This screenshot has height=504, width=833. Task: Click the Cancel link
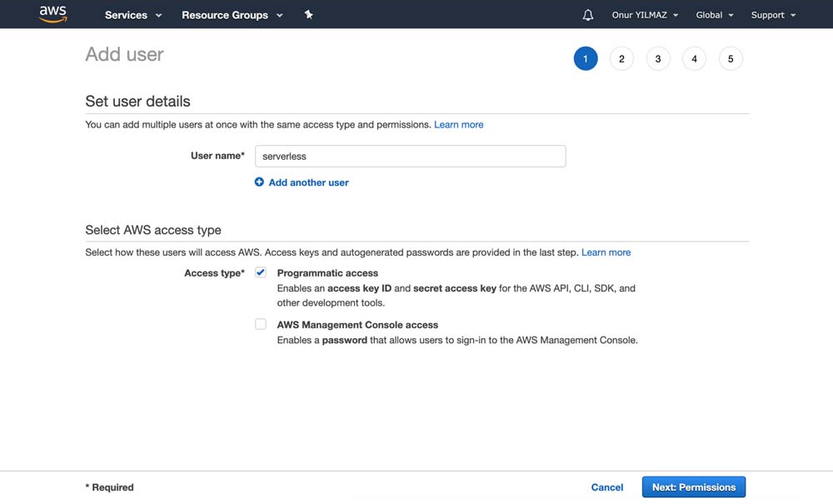click(x=607, y=487)
